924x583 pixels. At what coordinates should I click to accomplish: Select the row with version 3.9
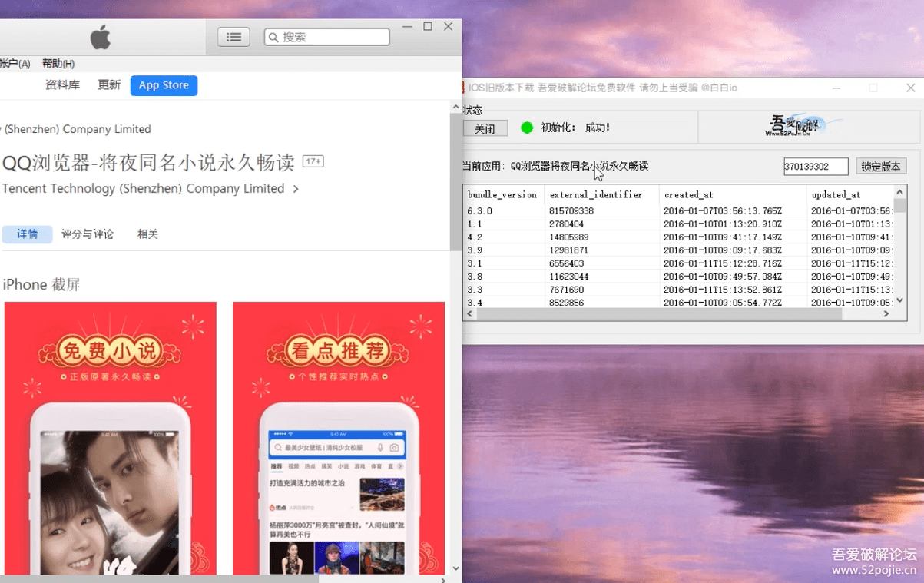679,250
